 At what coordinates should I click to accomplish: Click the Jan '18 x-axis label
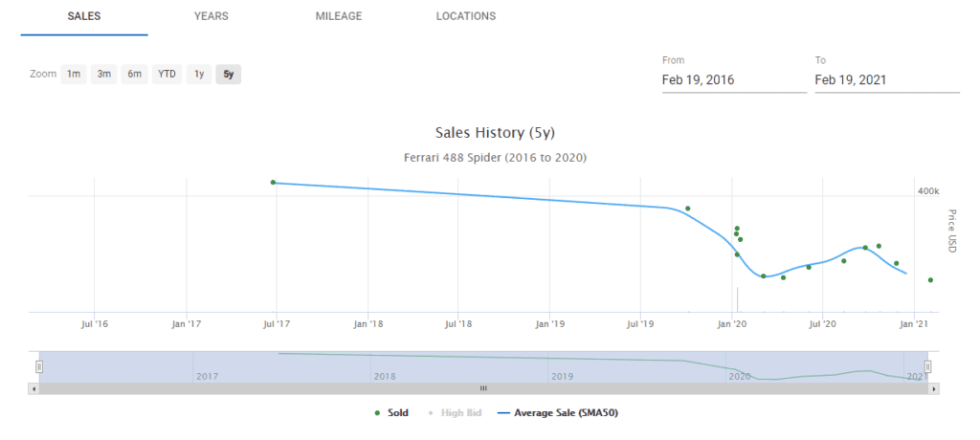tap(367, 323)
